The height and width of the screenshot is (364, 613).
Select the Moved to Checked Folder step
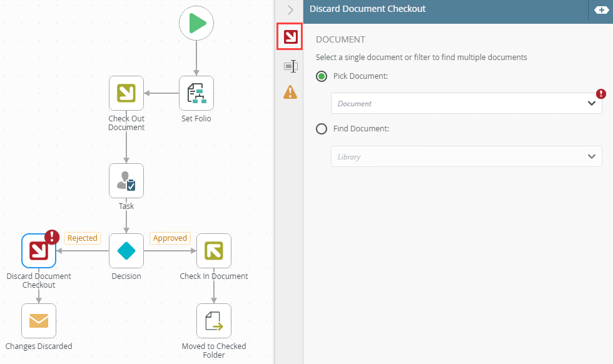(x=214, y=321)
